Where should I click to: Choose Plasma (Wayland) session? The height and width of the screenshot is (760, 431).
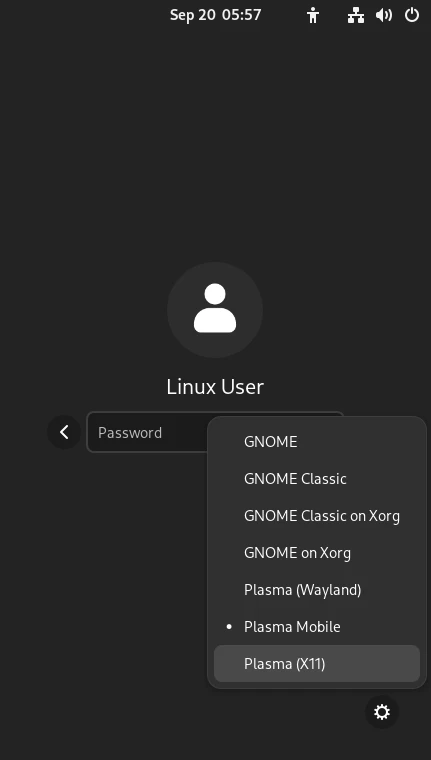point(317,589)
